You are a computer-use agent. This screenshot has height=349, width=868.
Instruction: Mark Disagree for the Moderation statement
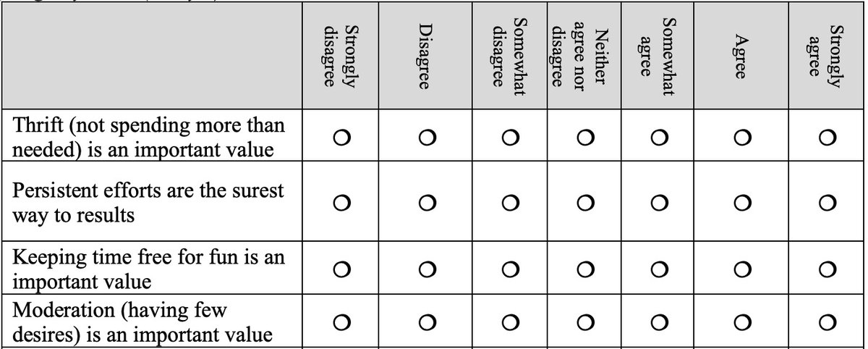tap(427, 321)
